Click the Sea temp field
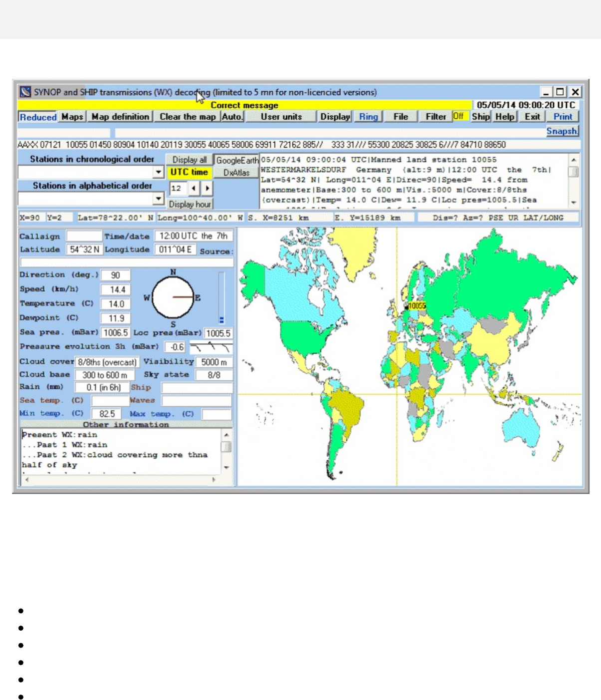The height and width of the screenshot is (700, 601). tap(110, 401)
